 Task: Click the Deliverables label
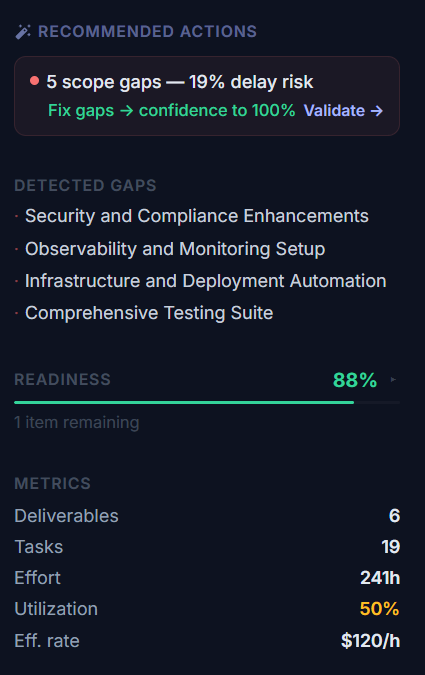(66, 516)
